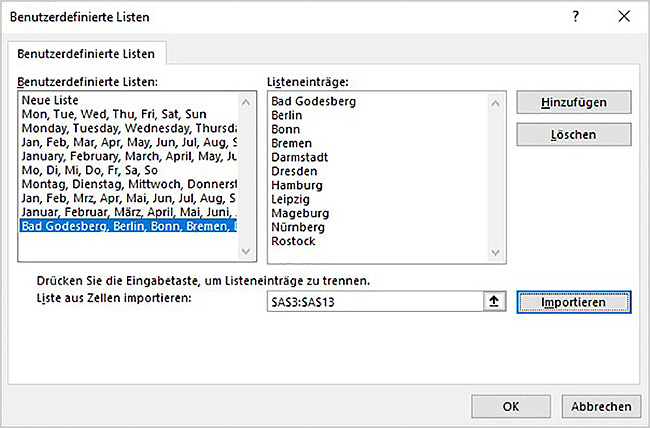The height and width of the screenshot is (428, 650).
Task: Click the 'Liste aus Zellen importieren' label
Action: click(x=114, y=298)
